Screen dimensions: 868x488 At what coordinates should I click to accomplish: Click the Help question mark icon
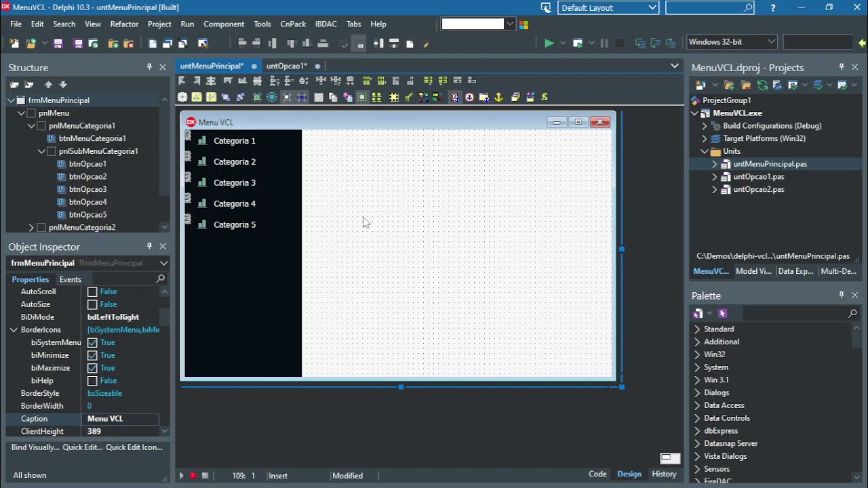pos(773,7)
